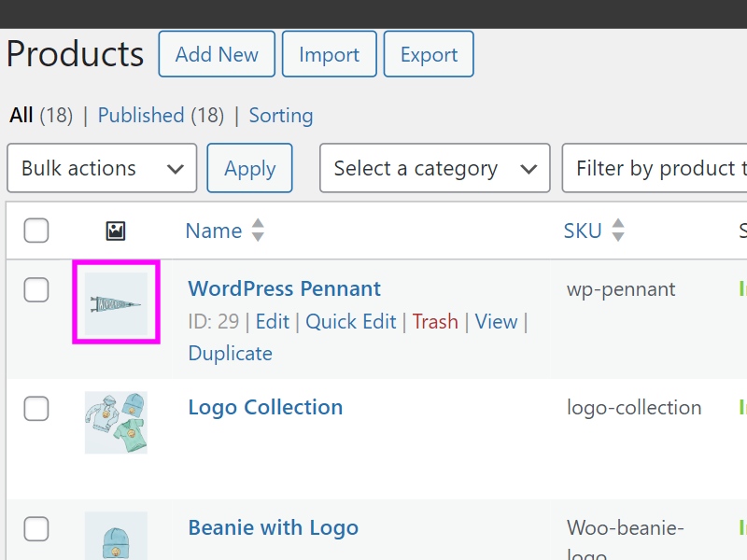This screenshot has height=560, width=747.
Task: Show Published products filter
Action: click(x=141, y=115)
